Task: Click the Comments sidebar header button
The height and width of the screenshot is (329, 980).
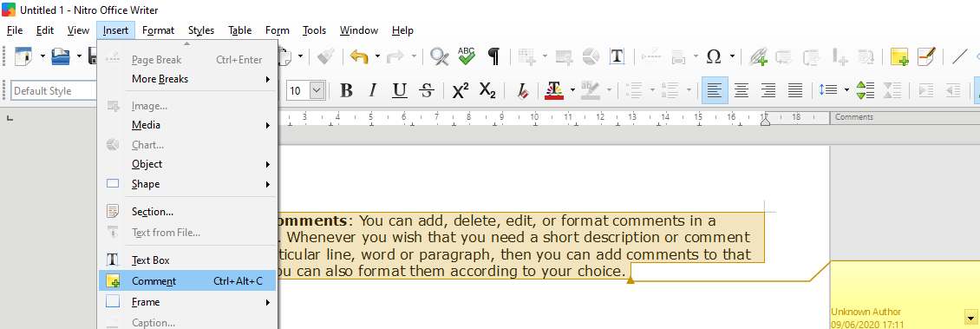Action: [905, 117]
